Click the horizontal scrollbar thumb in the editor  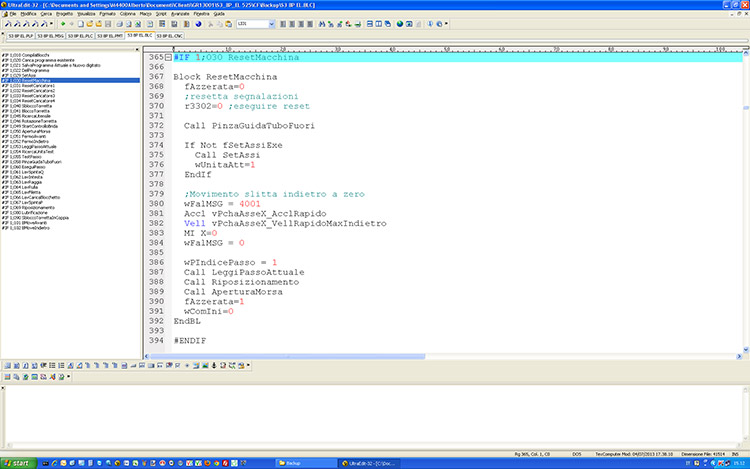point(287,356)
